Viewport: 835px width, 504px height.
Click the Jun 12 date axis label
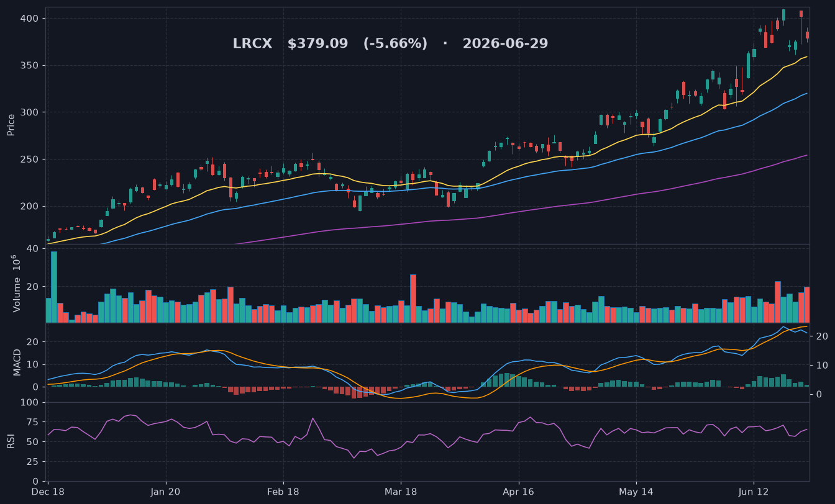[754, 492]
